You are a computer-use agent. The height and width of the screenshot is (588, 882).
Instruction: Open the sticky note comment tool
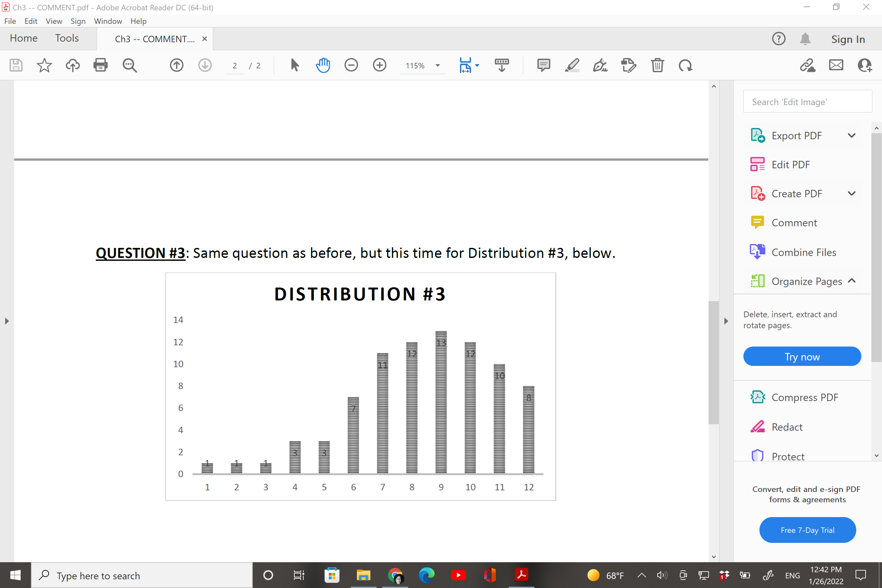[544, 65]
